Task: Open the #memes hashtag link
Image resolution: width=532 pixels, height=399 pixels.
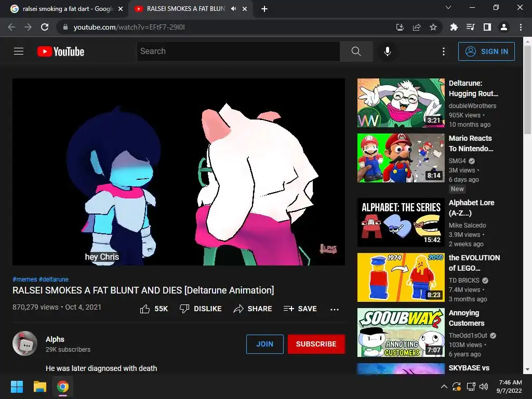Action: 25,279
